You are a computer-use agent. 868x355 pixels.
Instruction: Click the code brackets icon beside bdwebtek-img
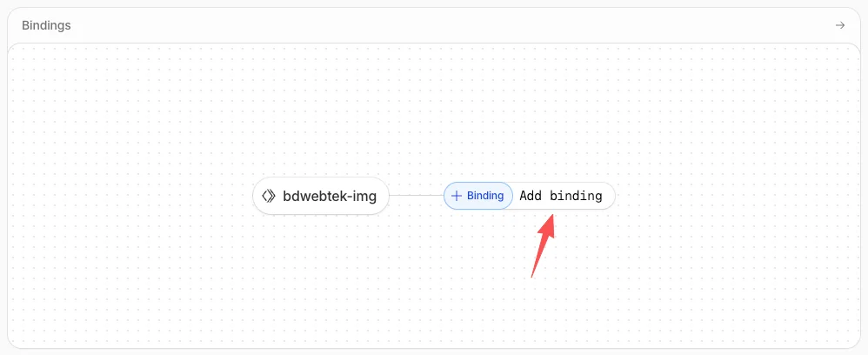pos(269,196)
